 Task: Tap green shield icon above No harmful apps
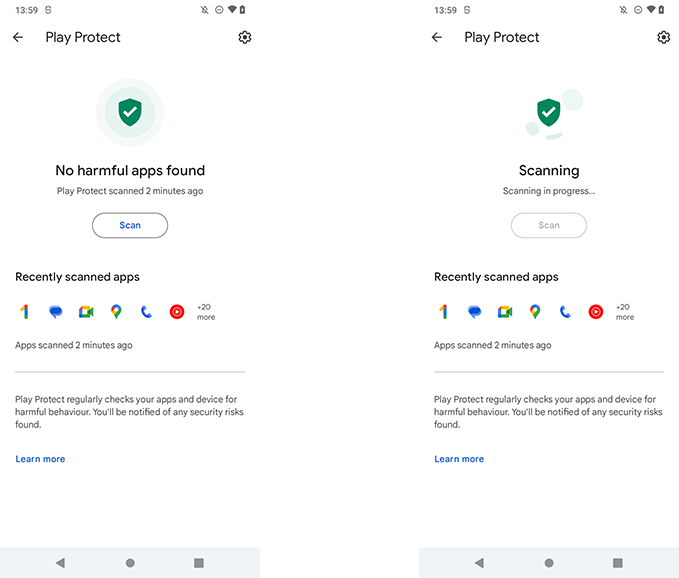pos(130,112)
